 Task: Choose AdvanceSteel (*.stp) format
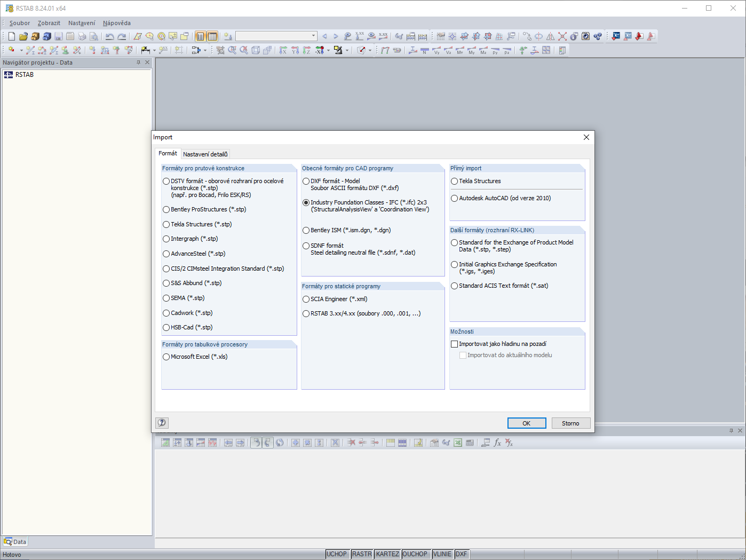point(166,254)
